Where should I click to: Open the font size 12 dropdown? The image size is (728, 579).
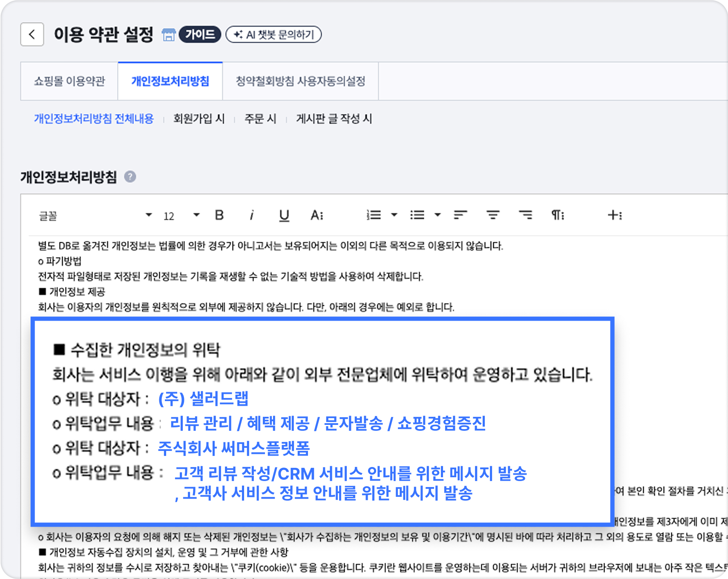pos(181,215)
